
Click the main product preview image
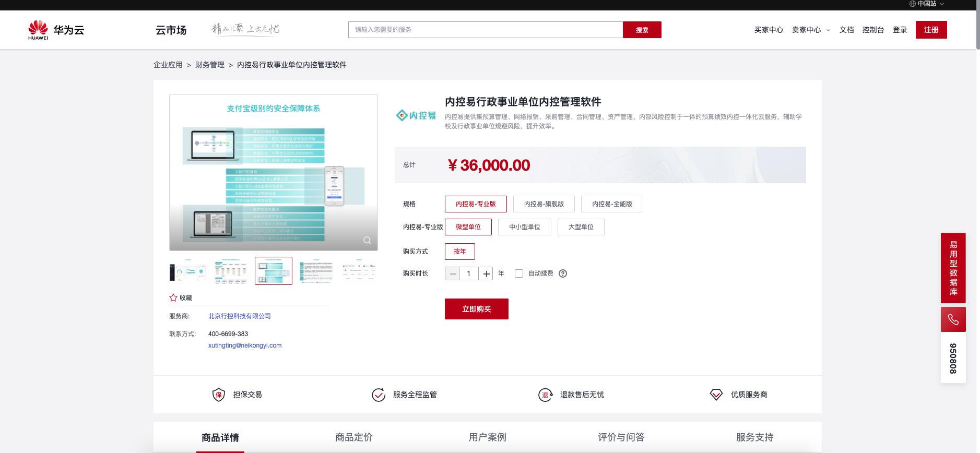pyautogui.click(x=274, y=173)
